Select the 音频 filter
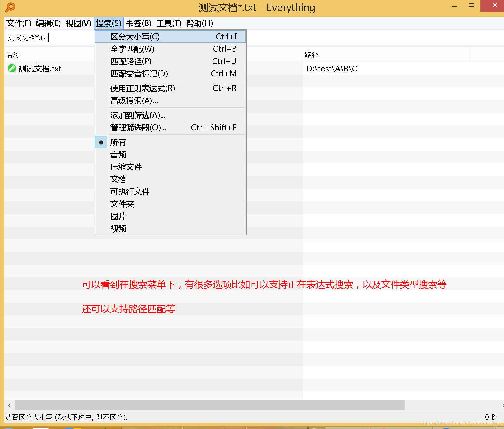The height and width of the screenshot is (429, 504). [170, 155]
